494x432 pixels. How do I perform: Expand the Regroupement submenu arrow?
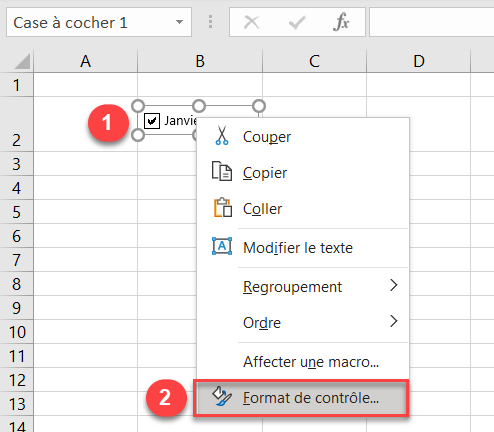(394, 285)
